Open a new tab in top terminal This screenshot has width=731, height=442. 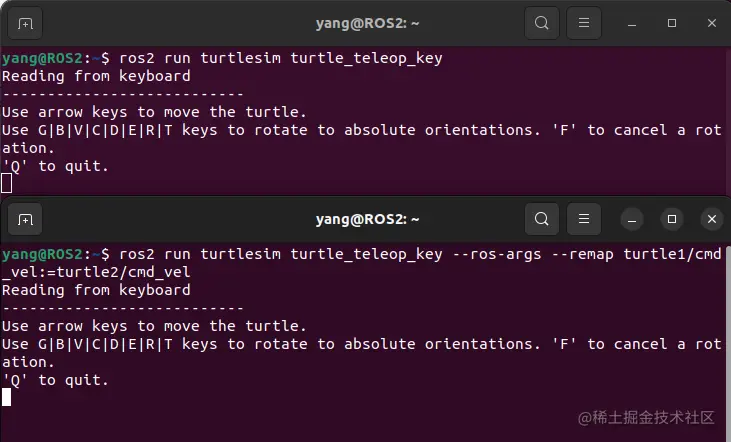tap(25, 22)
